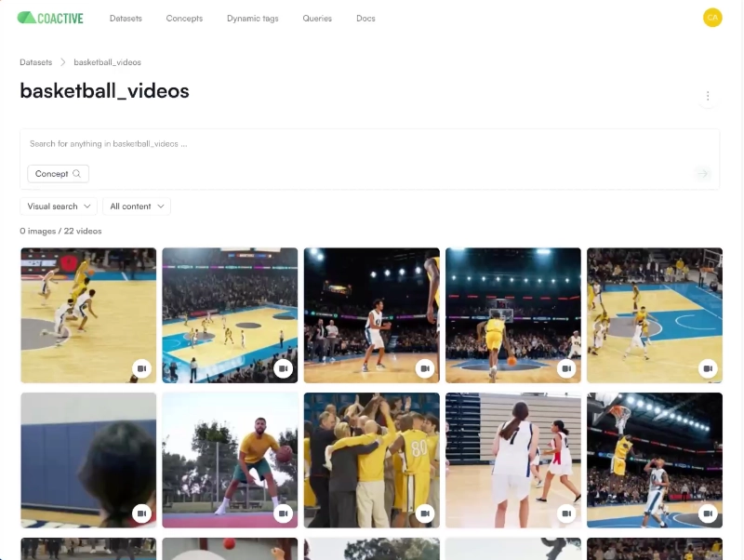Click video icon on women's gym game thumbnail
744x560 pixels.
(x=566, y=513)
